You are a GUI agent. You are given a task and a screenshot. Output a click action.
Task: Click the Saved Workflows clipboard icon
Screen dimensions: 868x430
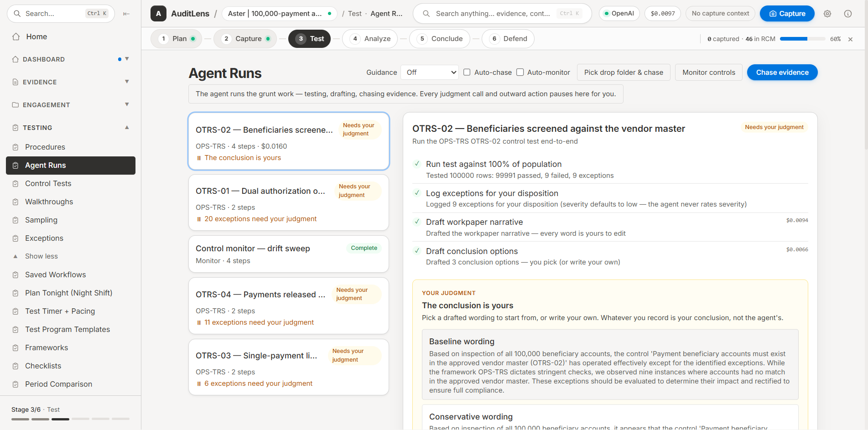(16, 275)
